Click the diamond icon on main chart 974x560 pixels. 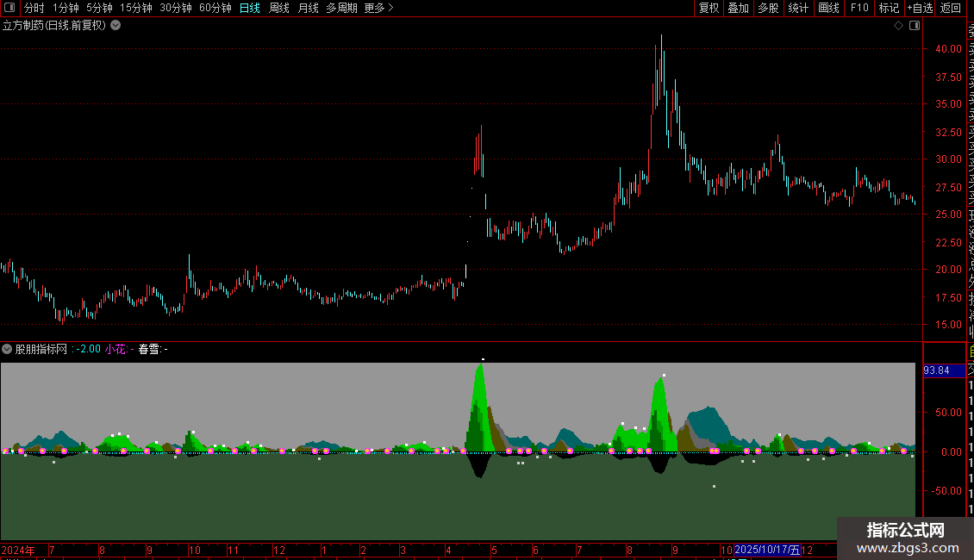(898, 26)
